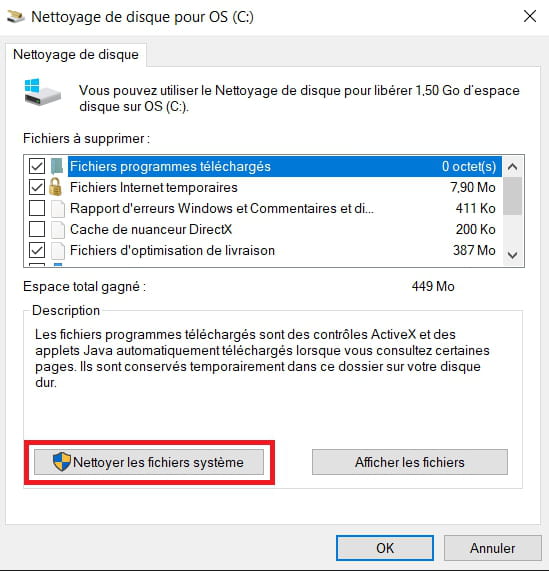Enable Rapport d'erreurs Windows checkbox
This screenshot has height=571, width=549.
37,208
